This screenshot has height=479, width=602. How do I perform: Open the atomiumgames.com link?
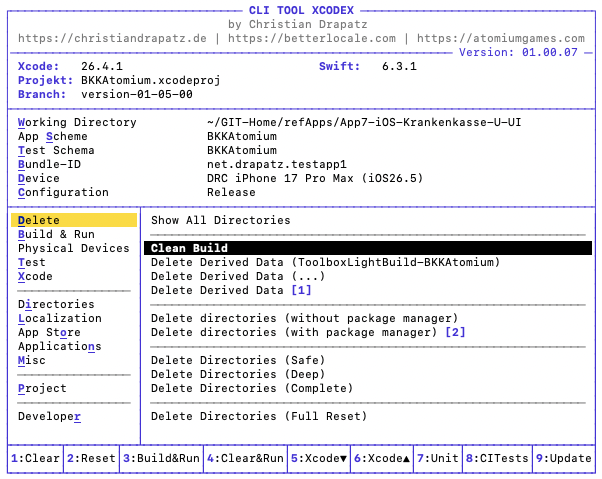[501, 38]
